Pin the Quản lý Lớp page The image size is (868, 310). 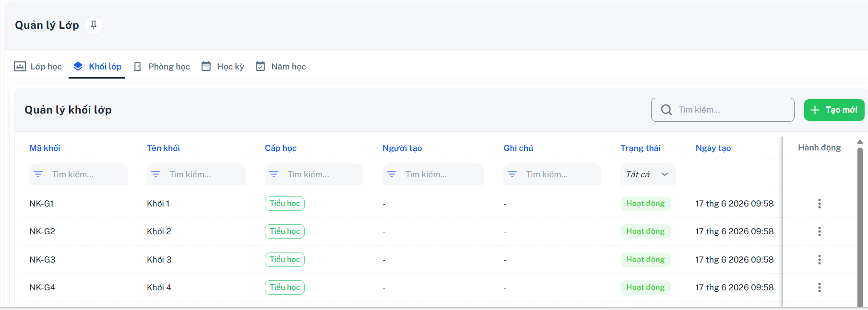[x=94, y=25]
